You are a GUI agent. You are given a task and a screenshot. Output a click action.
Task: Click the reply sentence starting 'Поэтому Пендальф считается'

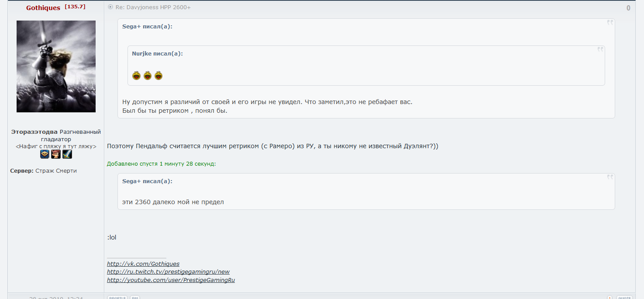click(272, 146)
